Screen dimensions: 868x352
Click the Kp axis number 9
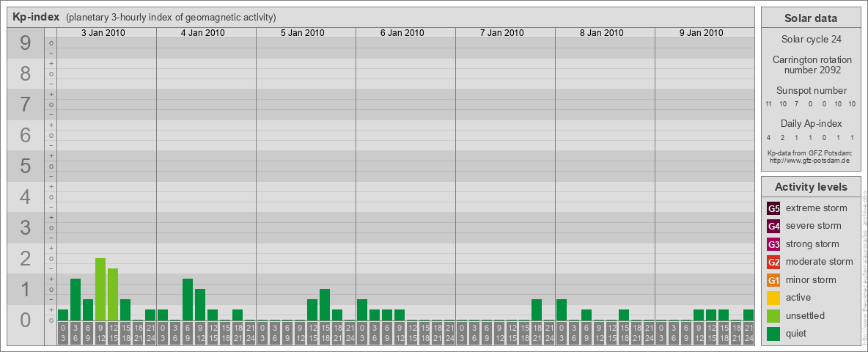25,43
